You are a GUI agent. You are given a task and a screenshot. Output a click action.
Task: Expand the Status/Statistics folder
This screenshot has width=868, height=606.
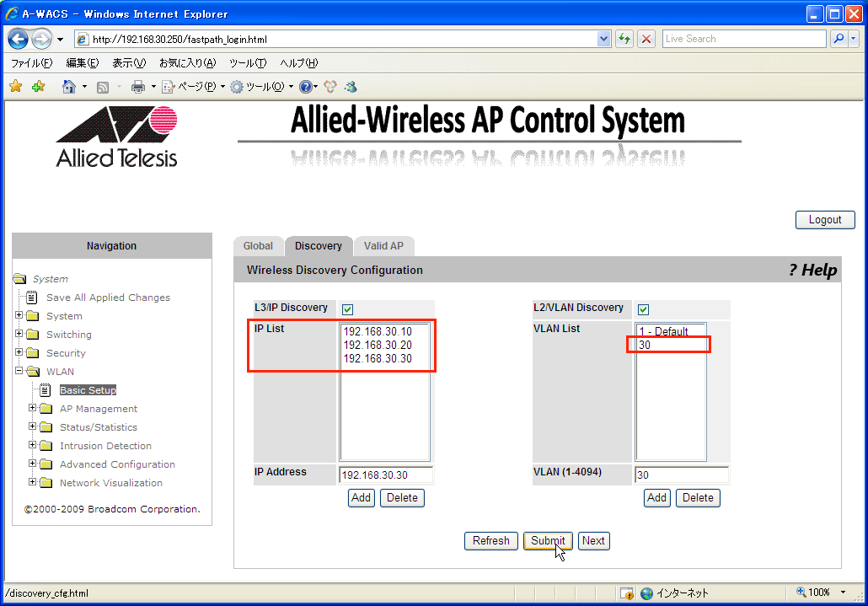tap(33, 426)
